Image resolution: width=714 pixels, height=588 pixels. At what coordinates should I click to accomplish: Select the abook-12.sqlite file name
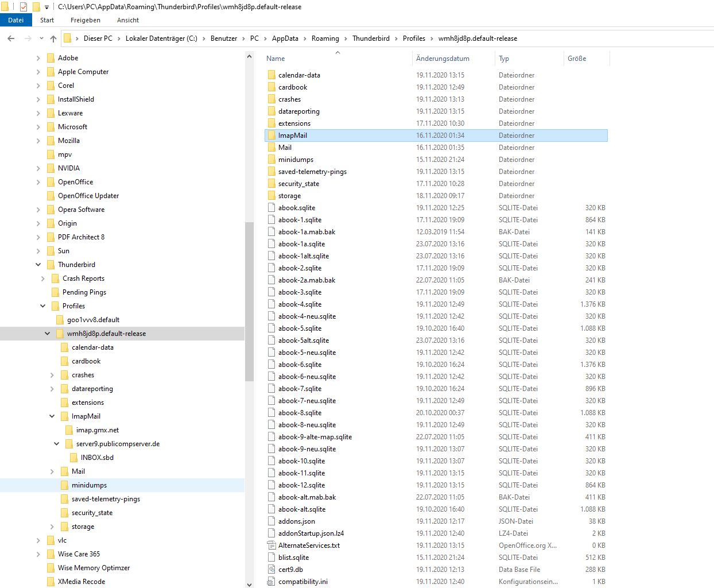tap(301, 485)
